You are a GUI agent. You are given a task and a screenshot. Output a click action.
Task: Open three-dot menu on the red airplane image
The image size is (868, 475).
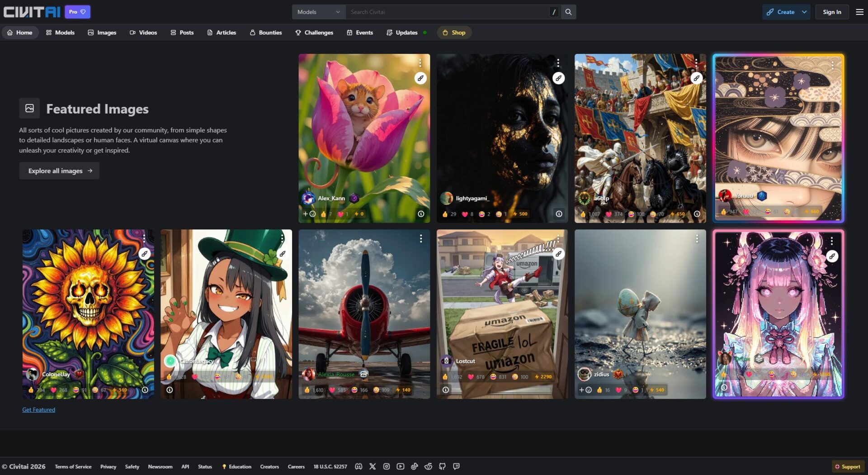coord(420,238)
